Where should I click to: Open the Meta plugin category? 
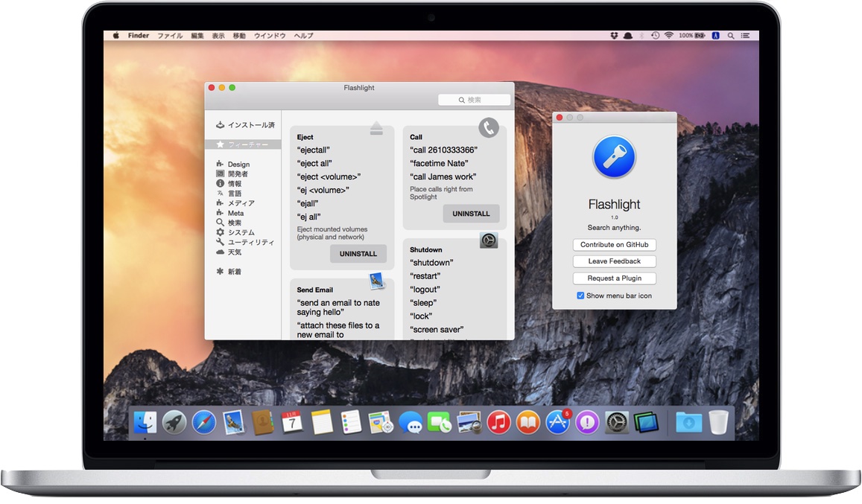[229, 213]
